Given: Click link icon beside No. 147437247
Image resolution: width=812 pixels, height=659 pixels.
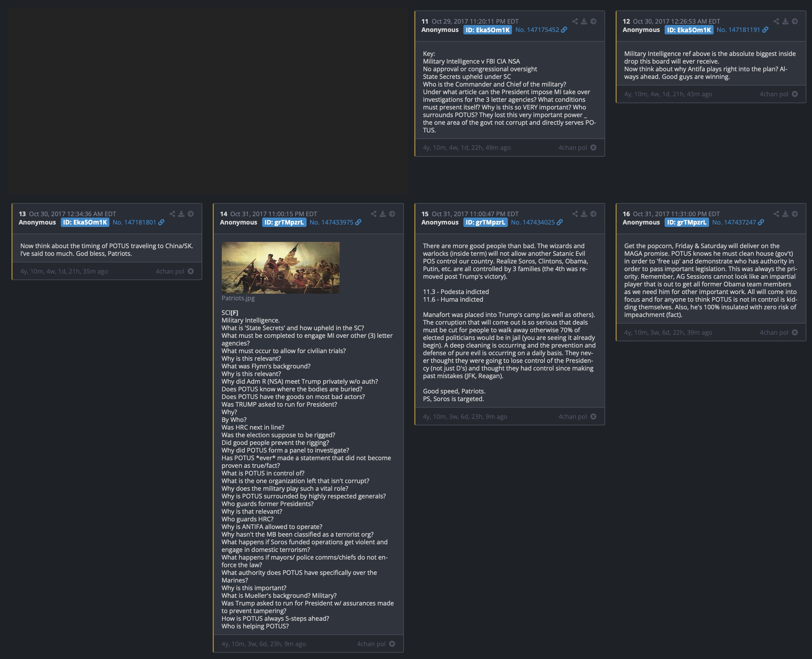Looking at the screenshot, I should pyautogui.click(x=761, y=222).
